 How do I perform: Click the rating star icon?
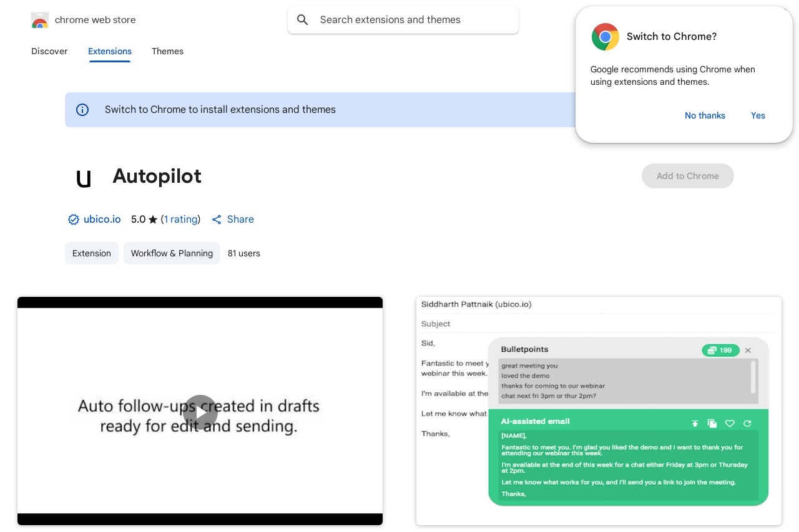(153, 220)
